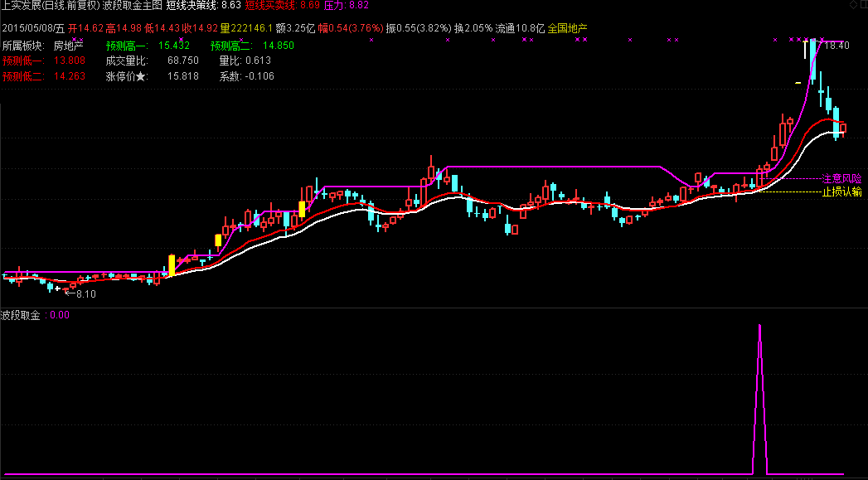The image size is (868, 480).
Task: Select the limit-up price 15.818
Action: pyautogui.click(x=182, y=75)
